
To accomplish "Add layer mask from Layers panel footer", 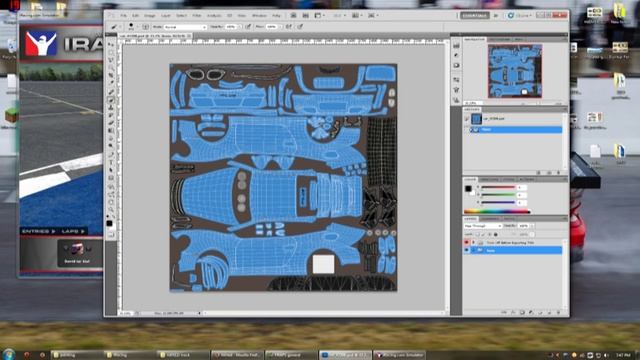I will [522, 312].
